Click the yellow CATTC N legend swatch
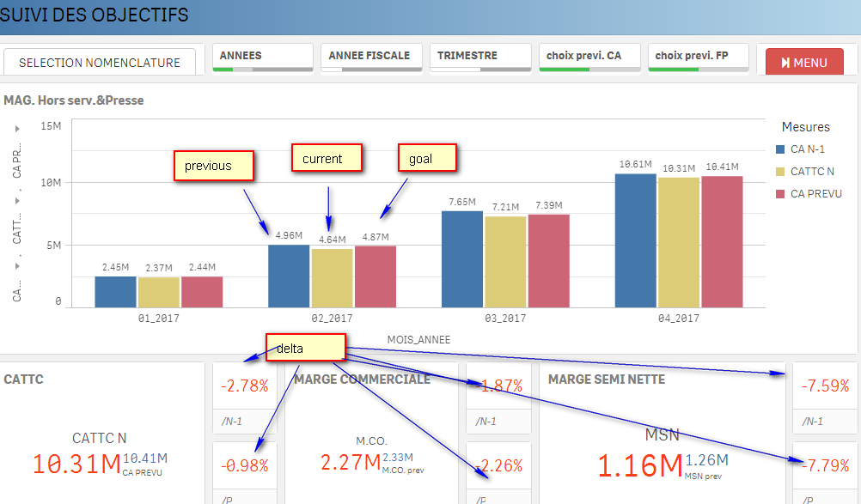Viewport: 861px width, 504px height. point(781,172)
